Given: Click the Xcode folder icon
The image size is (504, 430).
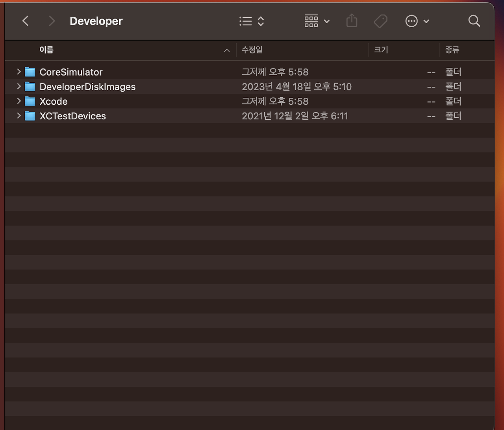Looking at the screenshot, I should 30,101.
